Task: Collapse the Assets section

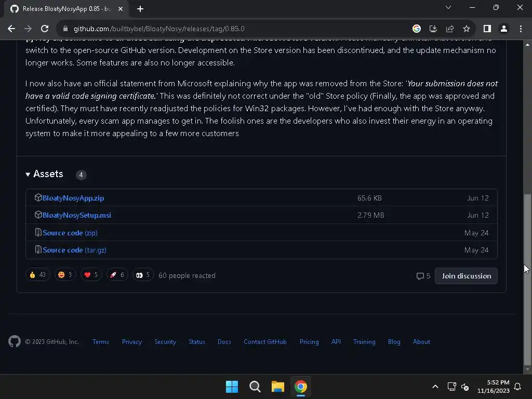Action: point(45,174)
